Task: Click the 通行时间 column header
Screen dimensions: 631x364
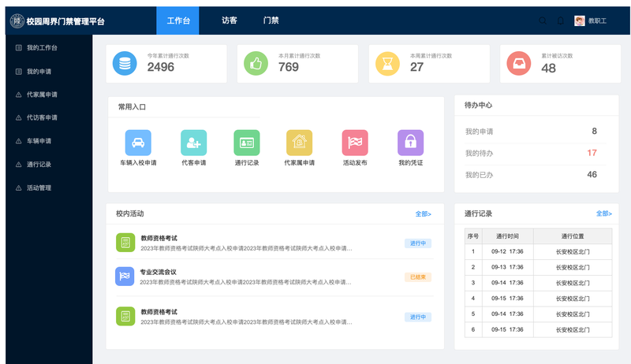Action: (507, 236)
